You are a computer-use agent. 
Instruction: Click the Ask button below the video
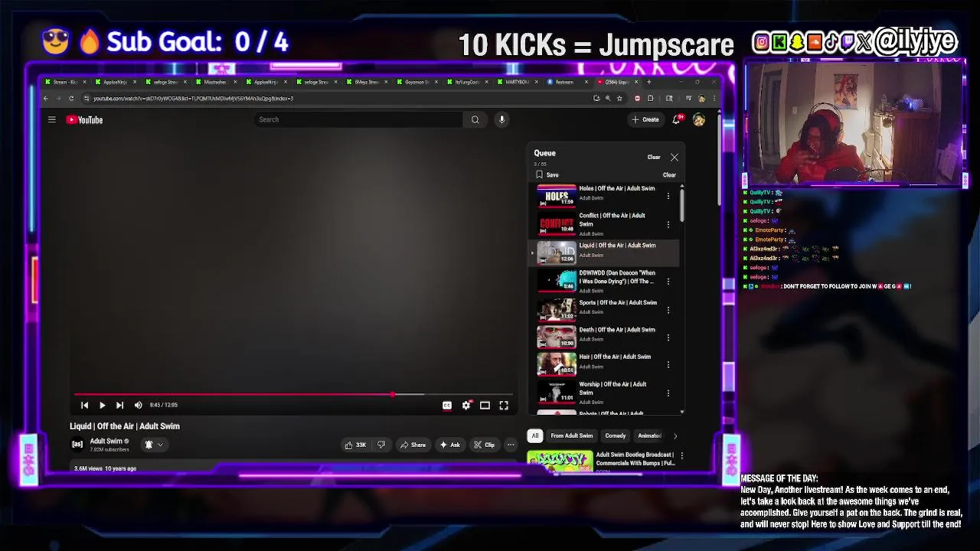click(450, 445)
